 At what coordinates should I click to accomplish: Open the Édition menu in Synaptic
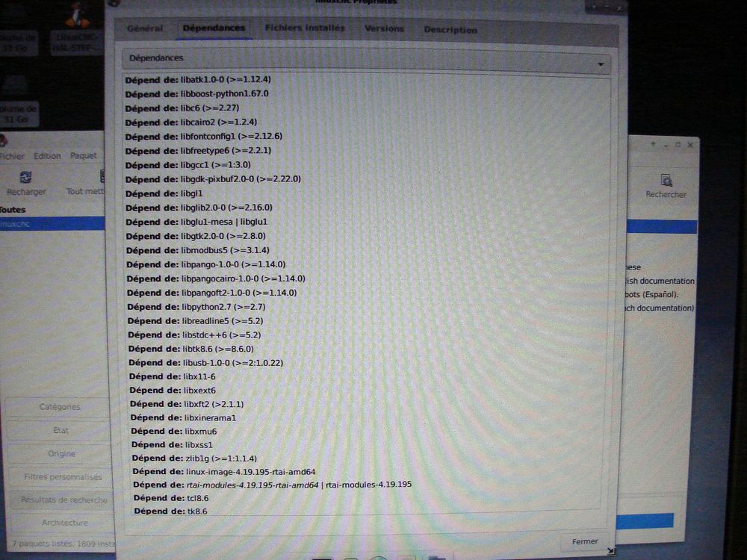[x=47, y=156]
